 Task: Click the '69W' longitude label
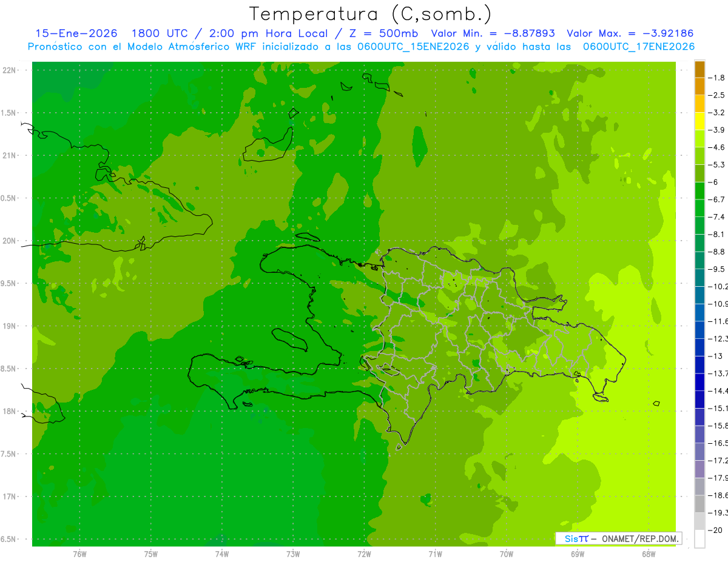(x=578, y=554)
